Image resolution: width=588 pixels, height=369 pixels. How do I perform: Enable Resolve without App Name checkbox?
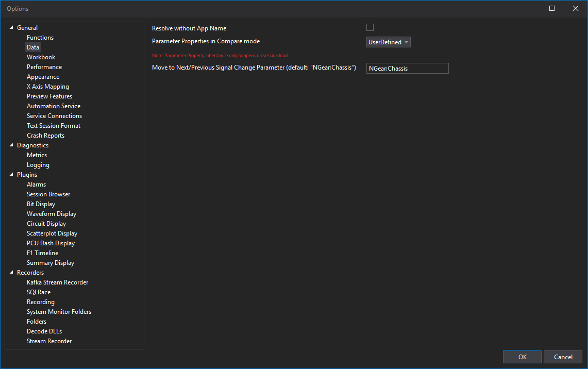pyautogui.click(x=369, y=27)
